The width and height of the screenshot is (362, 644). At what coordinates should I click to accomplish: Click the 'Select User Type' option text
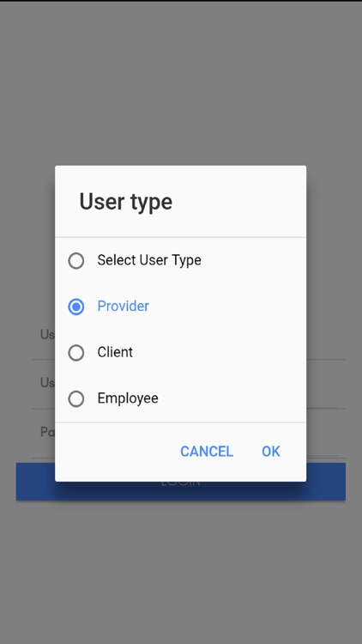[149, 260]
